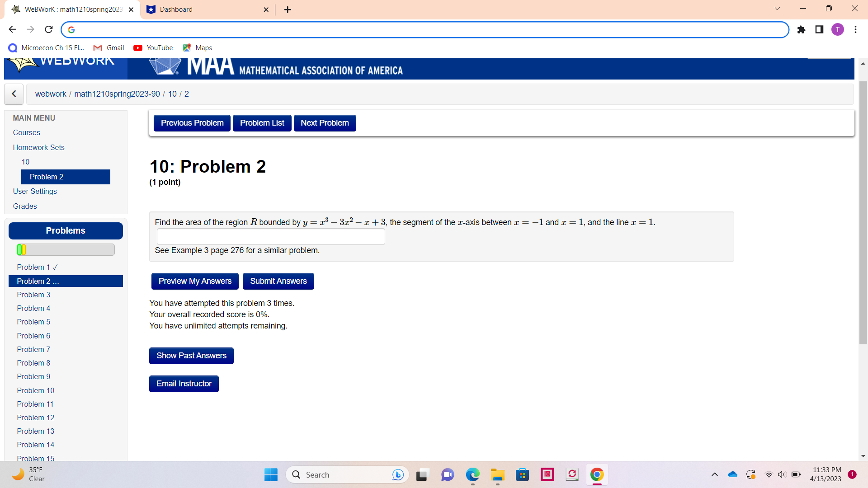Switch to the WeBWorK tab
Viewport: 868px width, 488px height.
pyautogui.click(x=72, y=9)
